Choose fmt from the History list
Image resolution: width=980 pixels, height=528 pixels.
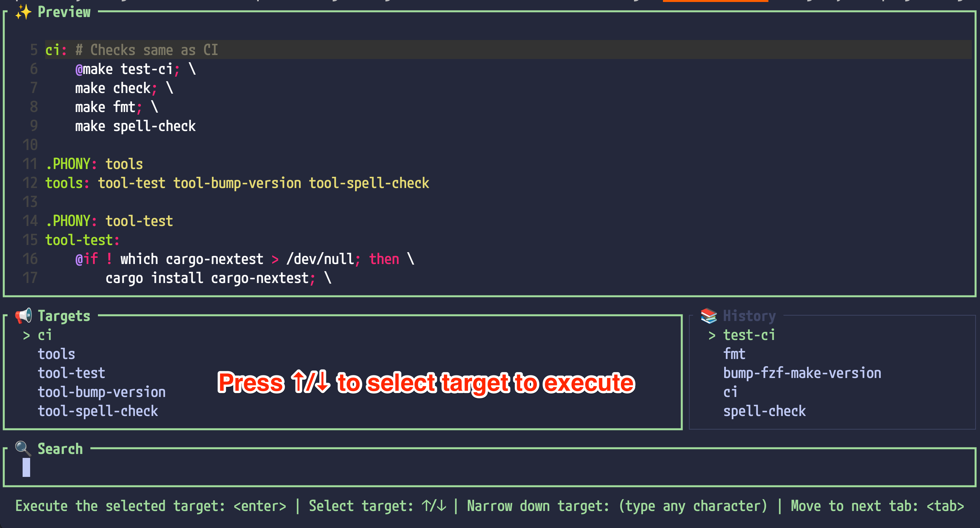click(734, 354)
